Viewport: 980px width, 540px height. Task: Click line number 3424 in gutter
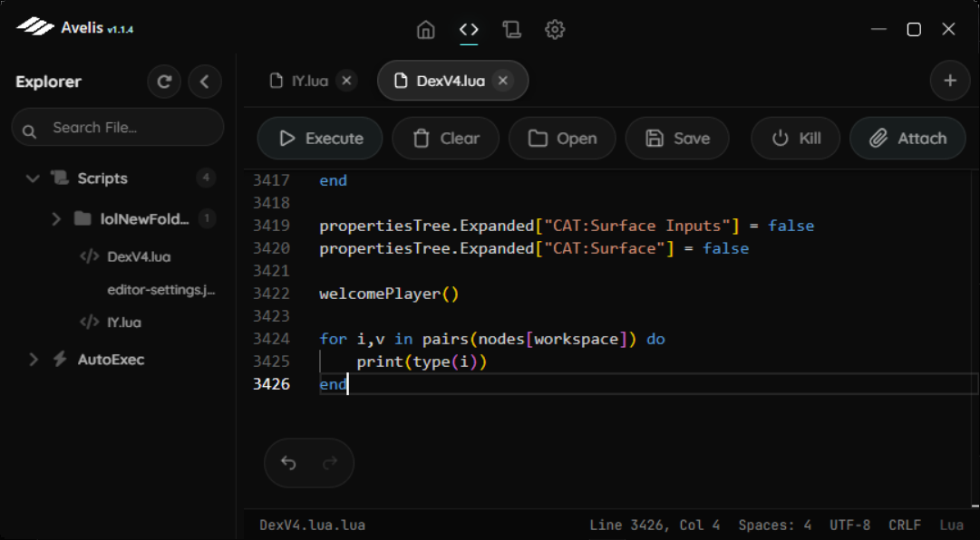[x=271, y=339]
